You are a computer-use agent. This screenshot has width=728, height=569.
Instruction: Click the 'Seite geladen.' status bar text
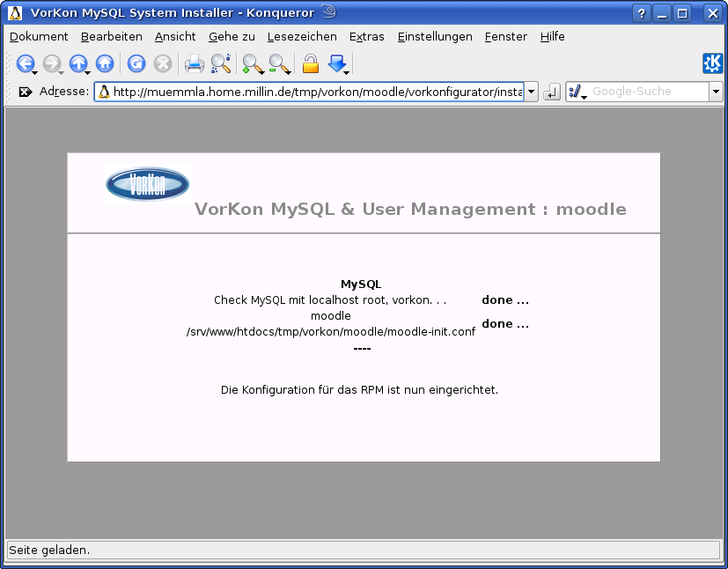49,550
